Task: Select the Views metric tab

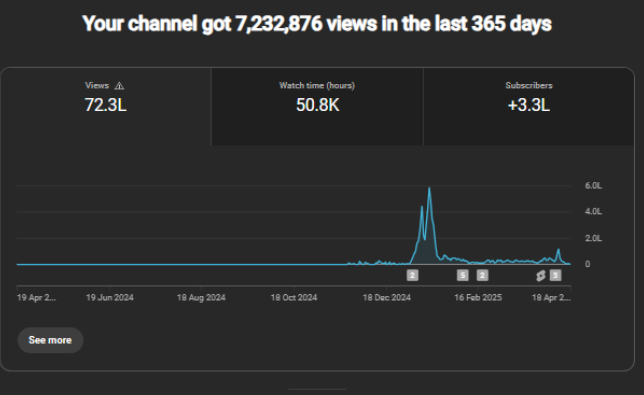Action: [x=106, y=106]
